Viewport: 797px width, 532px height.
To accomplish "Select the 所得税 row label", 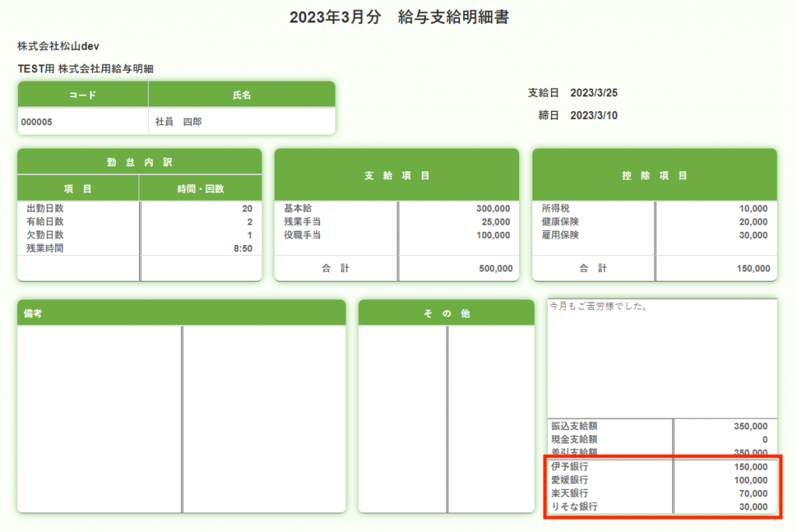I will [556, 208].
